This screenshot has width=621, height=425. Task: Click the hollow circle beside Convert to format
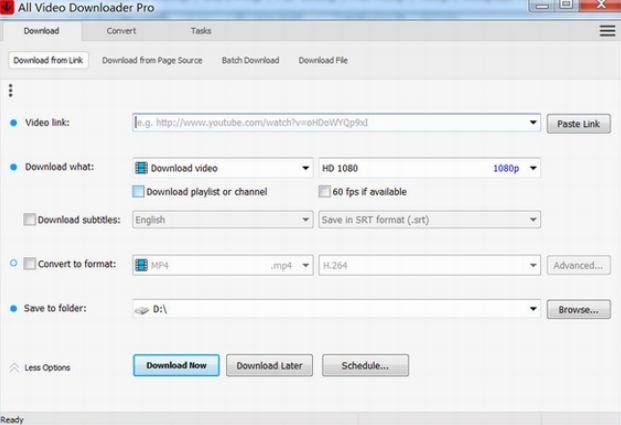click(x=13, y=263)
